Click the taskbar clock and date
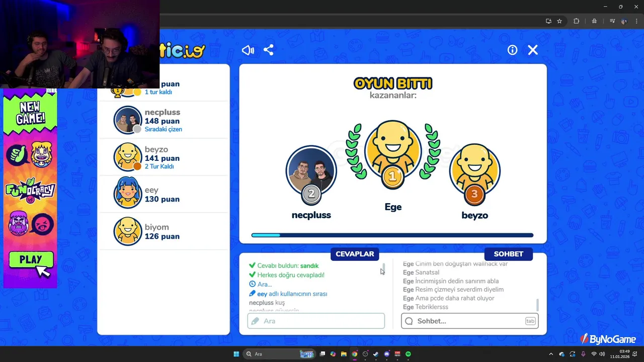Viewport: 644px width, 362px height. point(620,354)
